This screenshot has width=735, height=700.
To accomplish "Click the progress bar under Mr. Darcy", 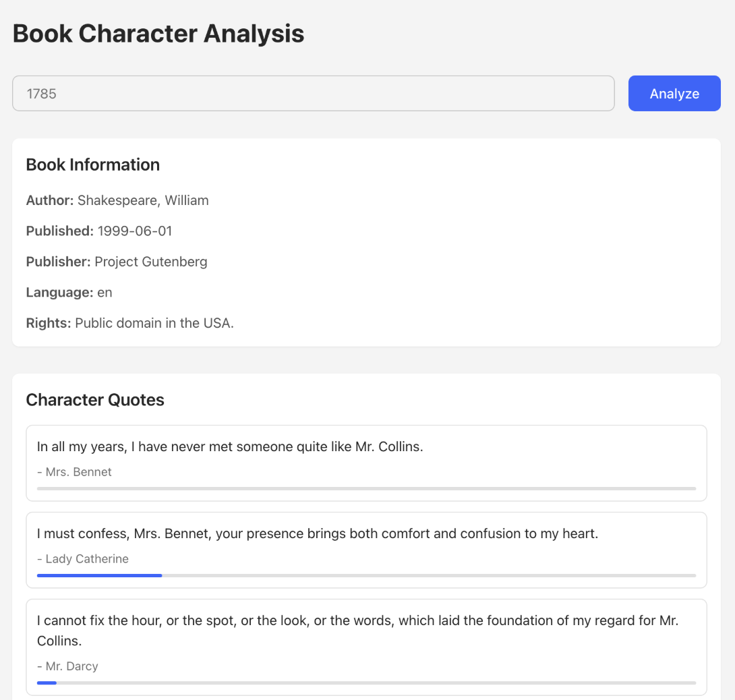I will point(366,682).
